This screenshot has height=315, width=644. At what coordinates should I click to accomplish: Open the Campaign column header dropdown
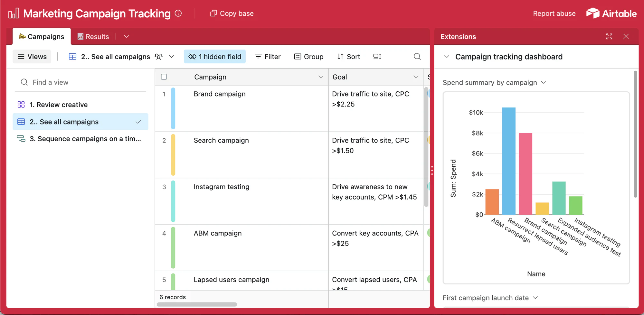321,77
